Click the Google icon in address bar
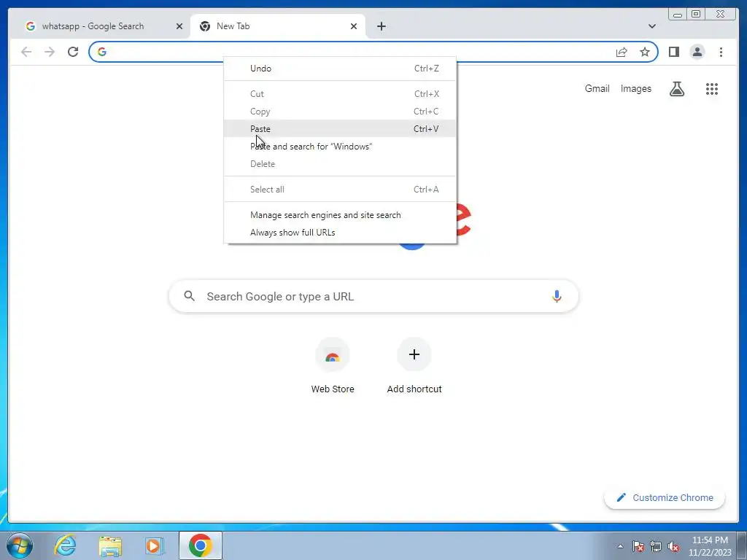This screenshot has height=560, width=747. 102,52
